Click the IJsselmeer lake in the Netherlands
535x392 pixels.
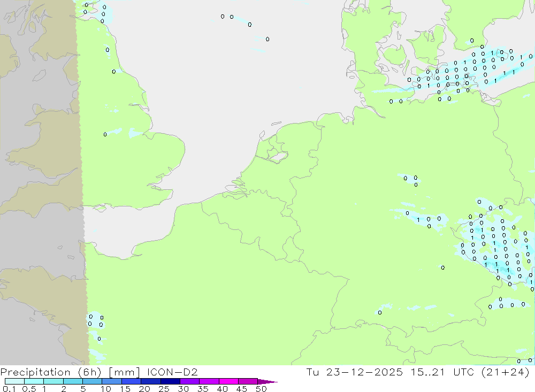(x=279, y=157)
